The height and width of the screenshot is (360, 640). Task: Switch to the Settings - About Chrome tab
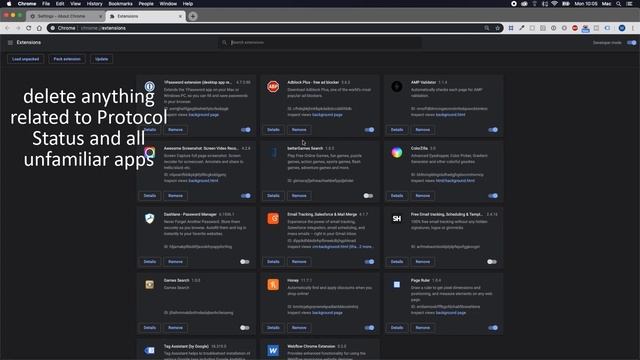tap(66, 16)
